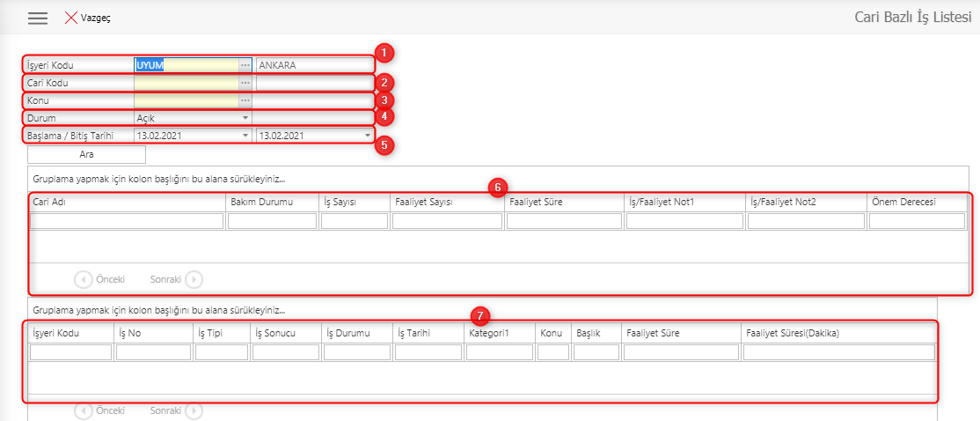Click previous page arrow in upper grid
This screenshot has height=421, width=980.
(84, 279)
